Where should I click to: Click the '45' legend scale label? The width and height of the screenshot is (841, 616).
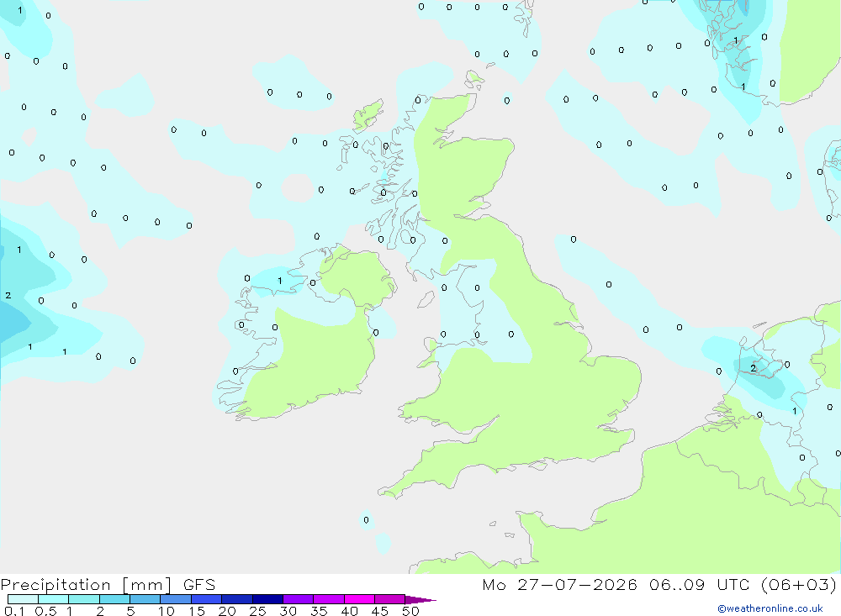(x=380, y=611)
